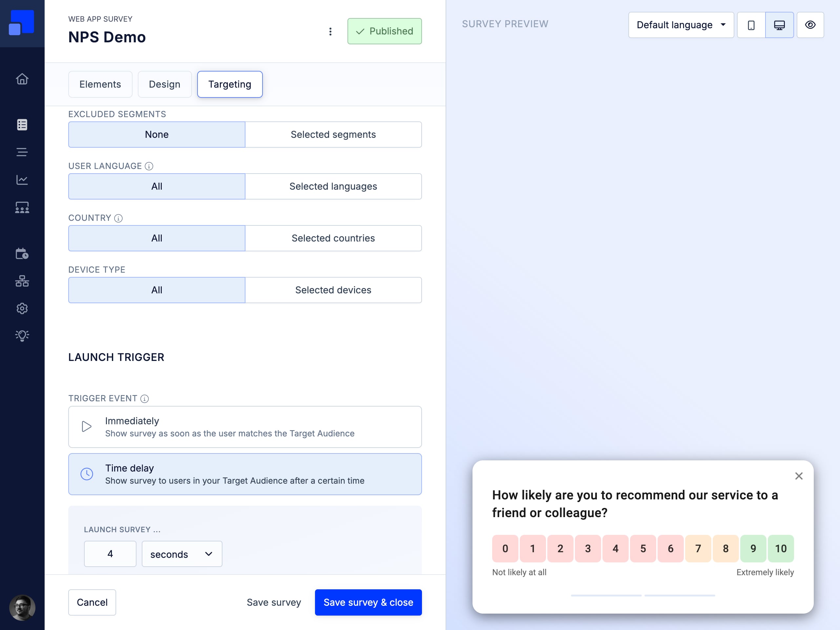The width and height of the screenshot is (840, 630).
Task: Open the settings gear icon in sidebar
Action: (x=22, y=308)
